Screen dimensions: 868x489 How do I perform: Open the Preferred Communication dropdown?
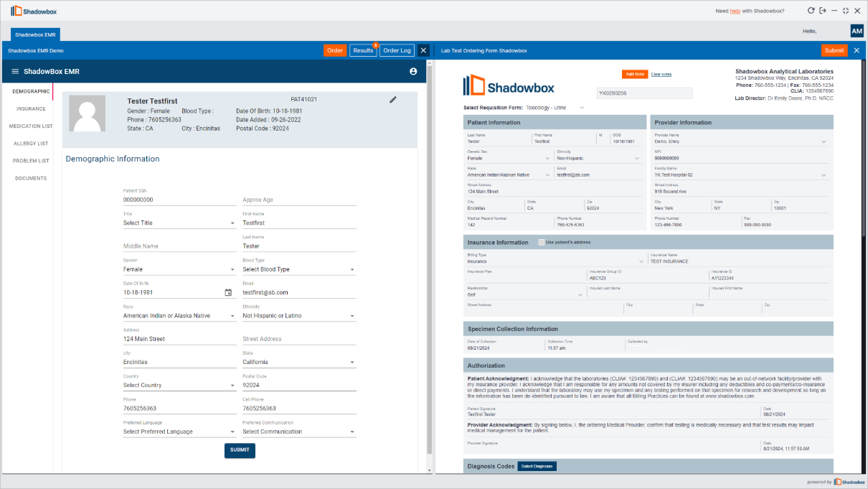[x=299, y=432]
